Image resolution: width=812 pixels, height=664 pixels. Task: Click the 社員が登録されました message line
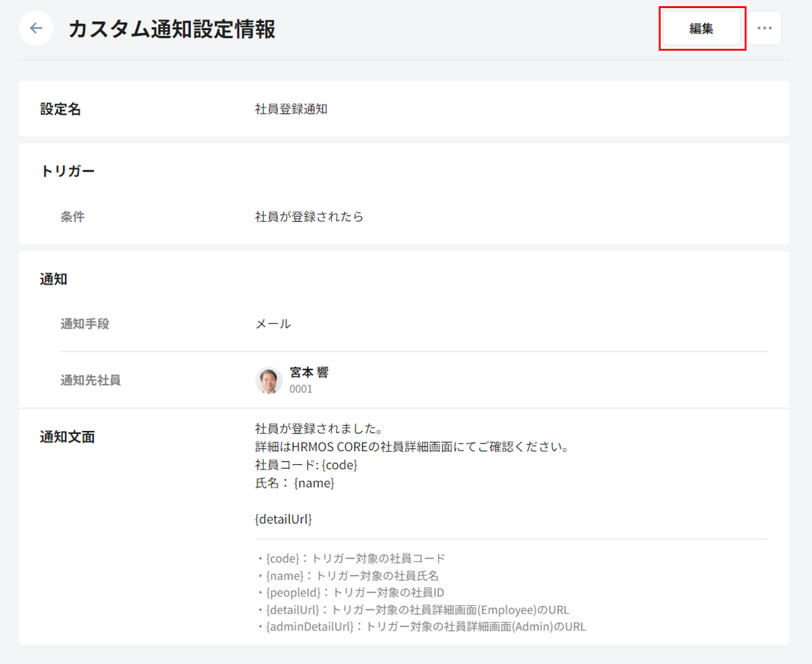[x=320, y=428]
